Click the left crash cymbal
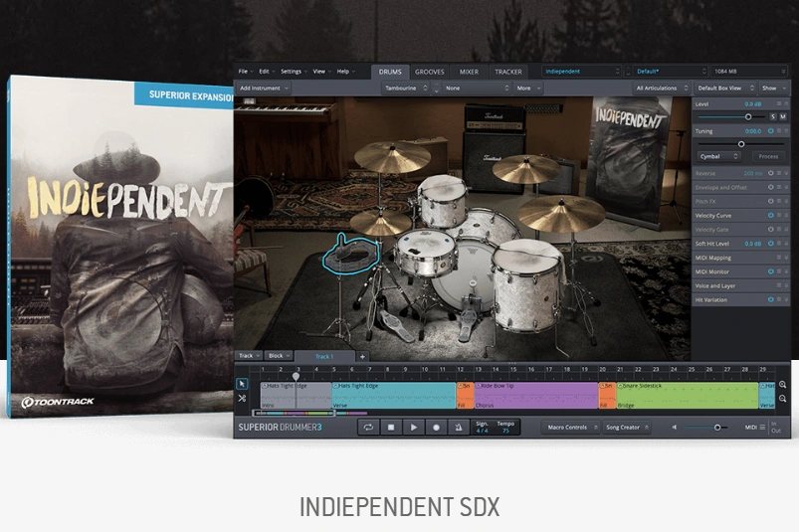The width and height of the screenshot is (799, 532). pyautogui.click(x=392, y=156)
